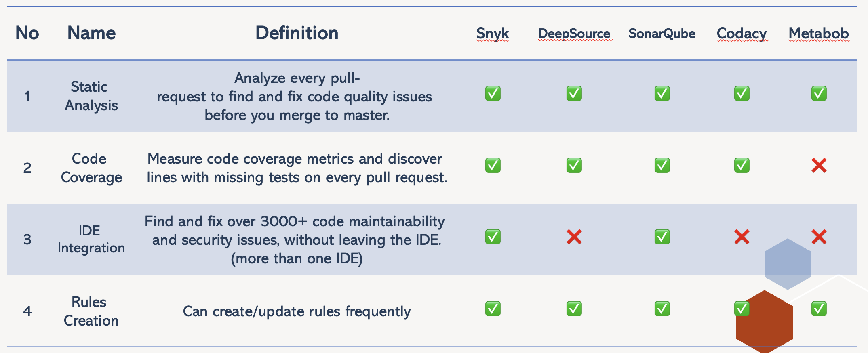The image size is (868, 353).
Task: Click the SonarQube check mark for Static Analysis
Action: [662, 93]
